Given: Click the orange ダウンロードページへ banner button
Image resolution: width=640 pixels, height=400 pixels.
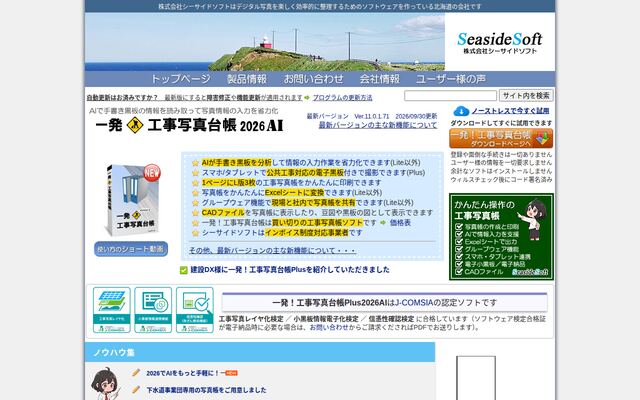Looking at the screenshot, I should (501, 138).
